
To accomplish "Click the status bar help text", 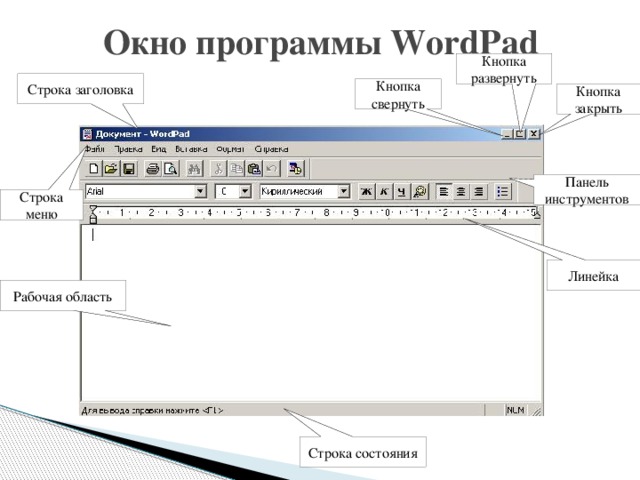I will tap(152, 410).
